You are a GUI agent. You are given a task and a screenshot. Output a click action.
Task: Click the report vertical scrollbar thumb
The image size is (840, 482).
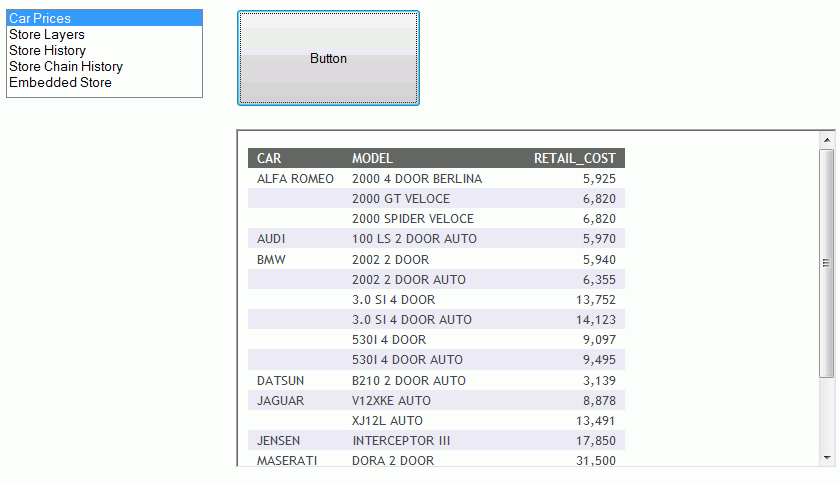coord(827,263)
